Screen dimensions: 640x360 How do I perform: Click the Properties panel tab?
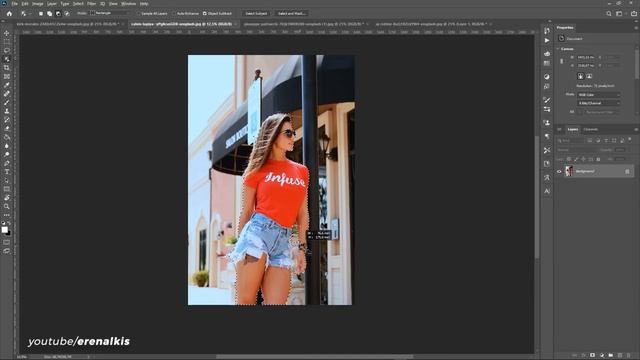(565, 28)
